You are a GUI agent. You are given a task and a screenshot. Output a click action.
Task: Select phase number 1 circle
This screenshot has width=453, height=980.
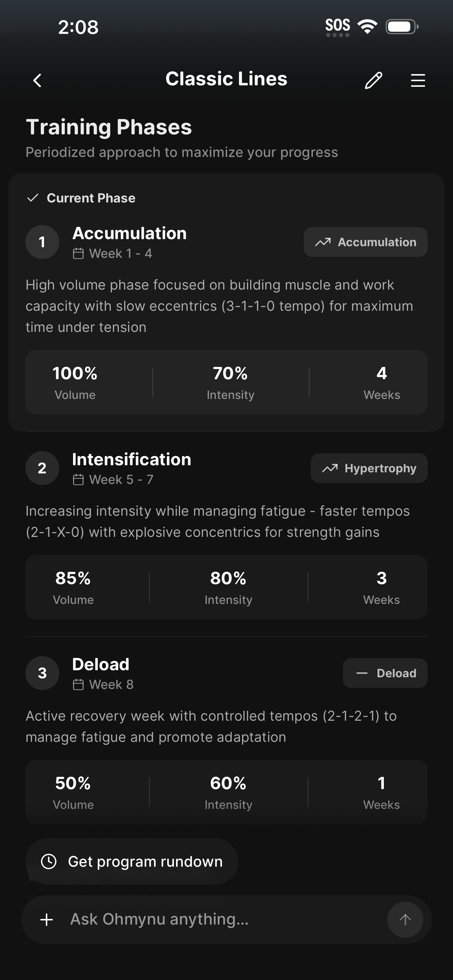42,242
